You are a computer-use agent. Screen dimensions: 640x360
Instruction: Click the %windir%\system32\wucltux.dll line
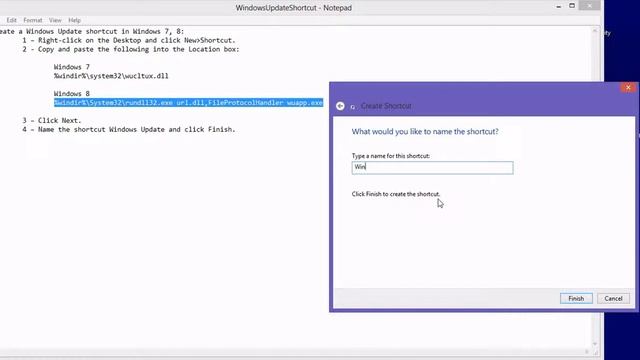point(111,76)
